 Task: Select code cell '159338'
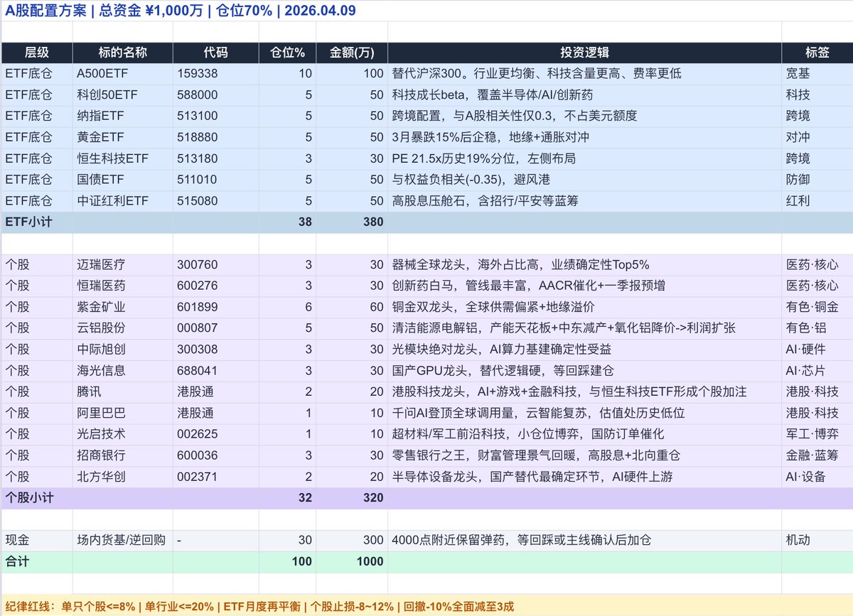pyautogui.click(x=215, y=73)
